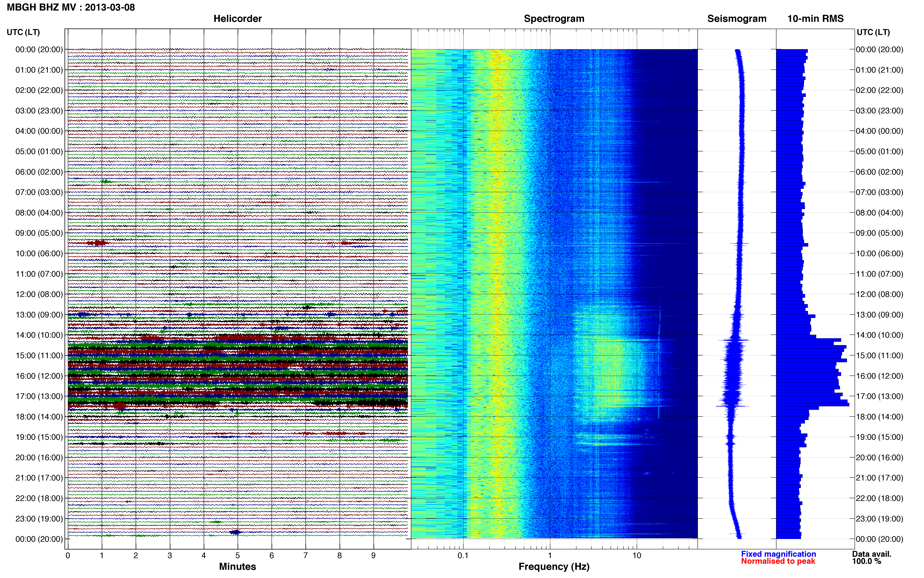Click the 1 tick label on the frequency axis
Image resolution: width=924 pixels, height=578 pixels.
pyautogui.click(x=550, y=556)
